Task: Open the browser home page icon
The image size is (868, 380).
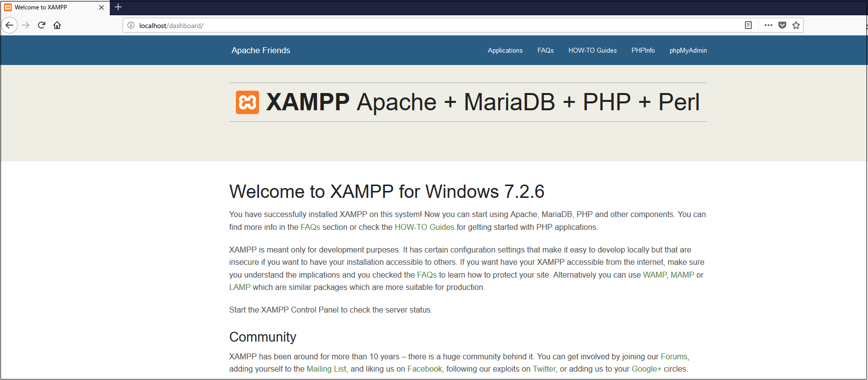Action: pos(57,25)
